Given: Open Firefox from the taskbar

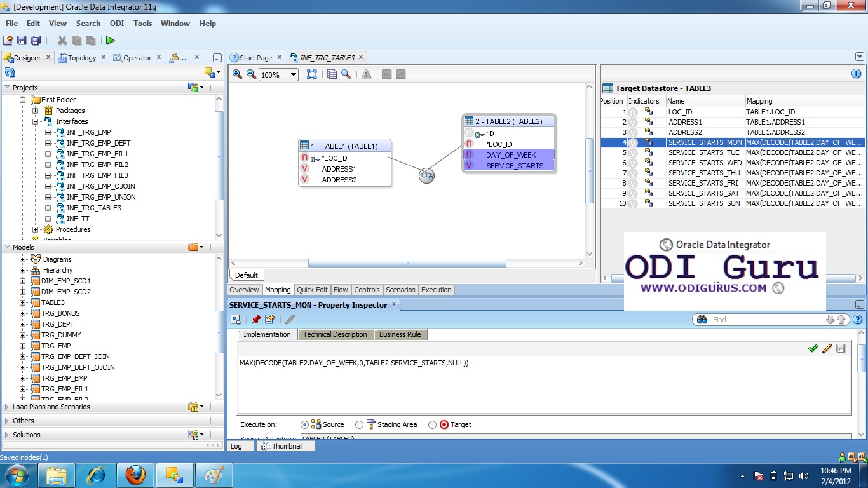Looking at the screenshot, I should 135,475.
